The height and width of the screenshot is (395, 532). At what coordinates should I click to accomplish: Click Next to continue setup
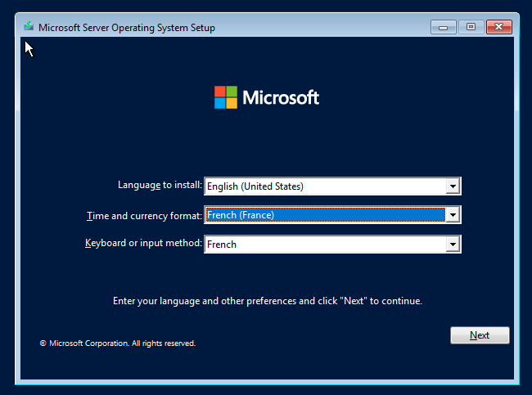tap(480, 335)
